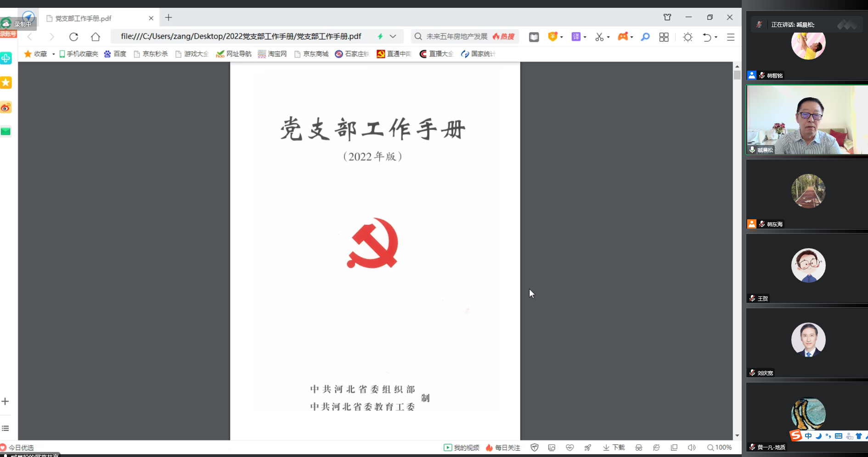The height and width of the screenshot is (457, 868).
Task: Expand the address bar dropdown chevron
Action: coord(393,36)
